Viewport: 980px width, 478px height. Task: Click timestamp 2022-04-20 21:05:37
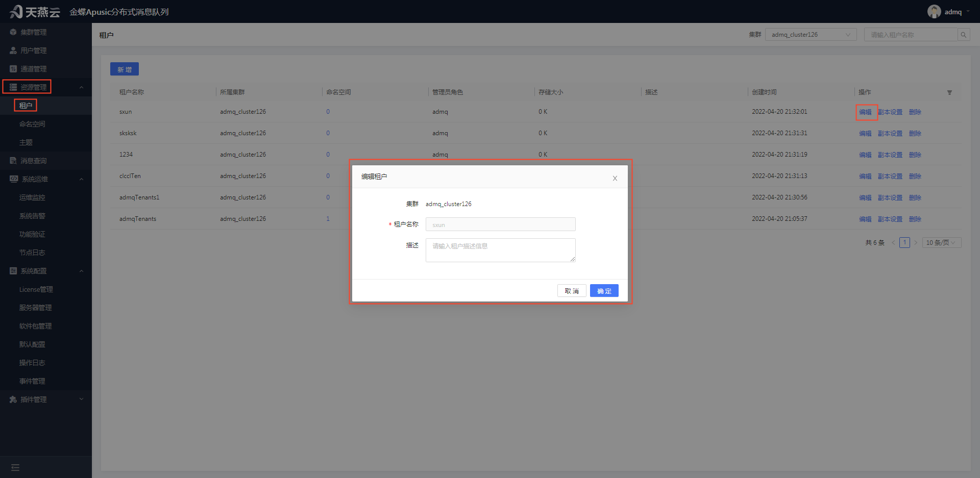(x=779, y=219)
